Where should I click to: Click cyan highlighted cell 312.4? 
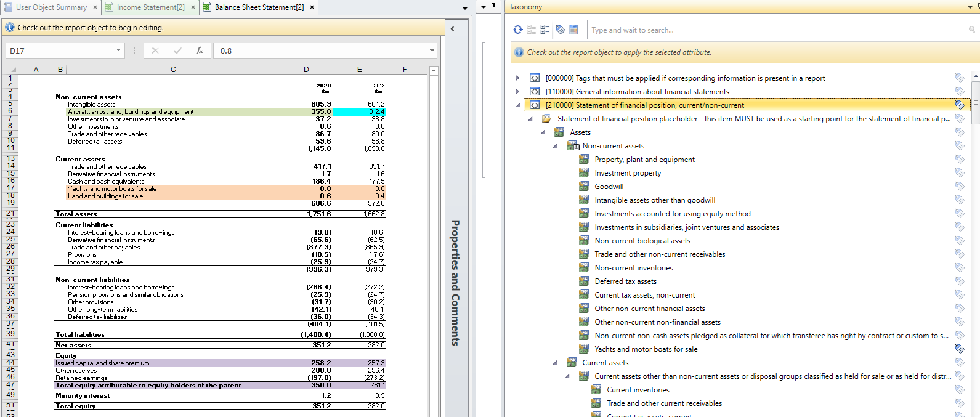click(359, 111)
